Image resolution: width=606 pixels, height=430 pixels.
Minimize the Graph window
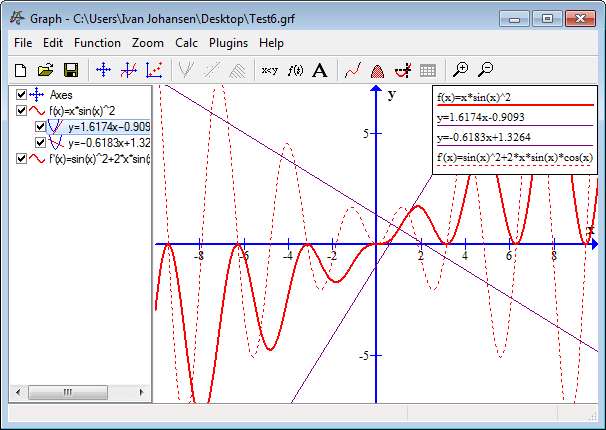(x=514, y=18)
